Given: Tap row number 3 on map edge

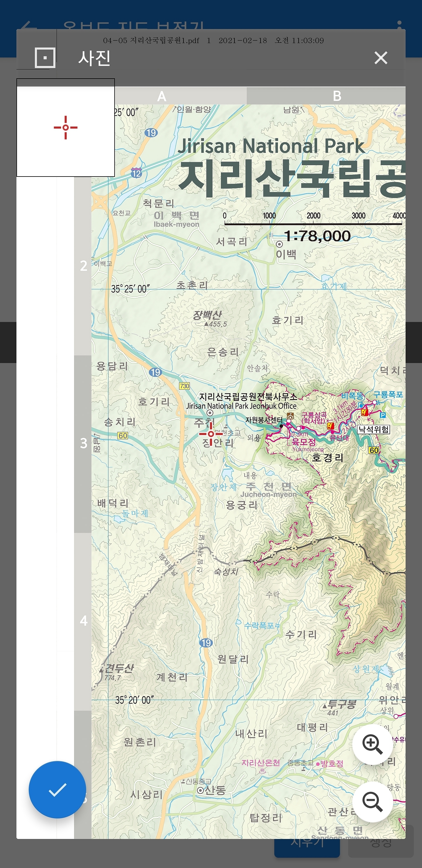Looking at the screenshot, I should tap(84, 443).
